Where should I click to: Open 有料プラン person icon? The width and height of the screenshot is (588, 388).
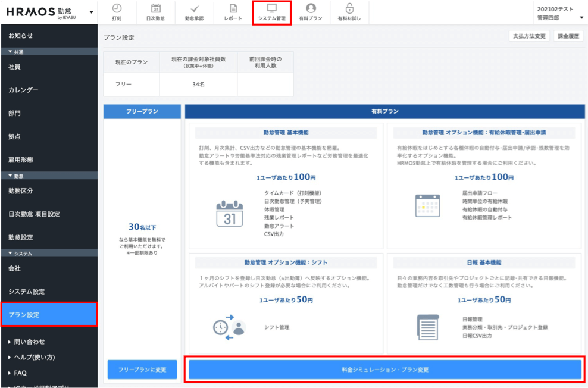point(311,8)
